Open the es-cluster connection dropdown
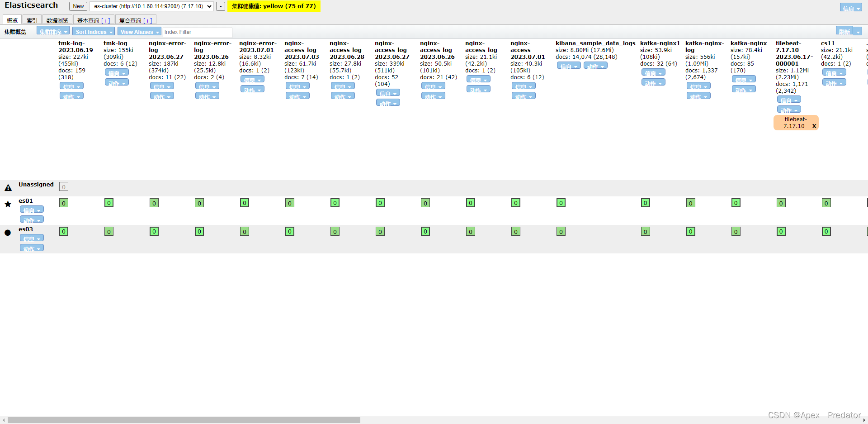This screenshot has width=868, height=424. pyautogui.click(x=151, y=6)
